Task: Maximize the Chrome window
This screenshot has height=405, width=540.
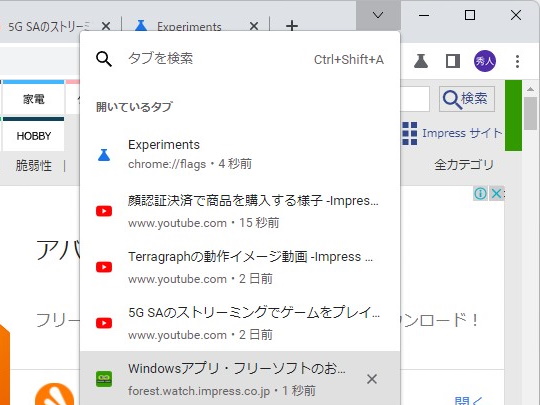Action: 470,15
